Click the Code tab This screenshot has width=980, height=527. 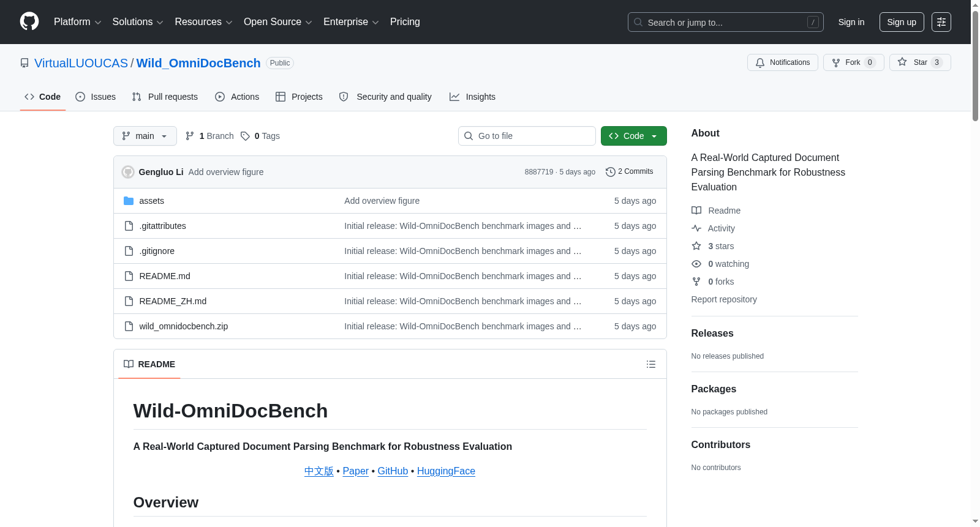coord(43,97)
